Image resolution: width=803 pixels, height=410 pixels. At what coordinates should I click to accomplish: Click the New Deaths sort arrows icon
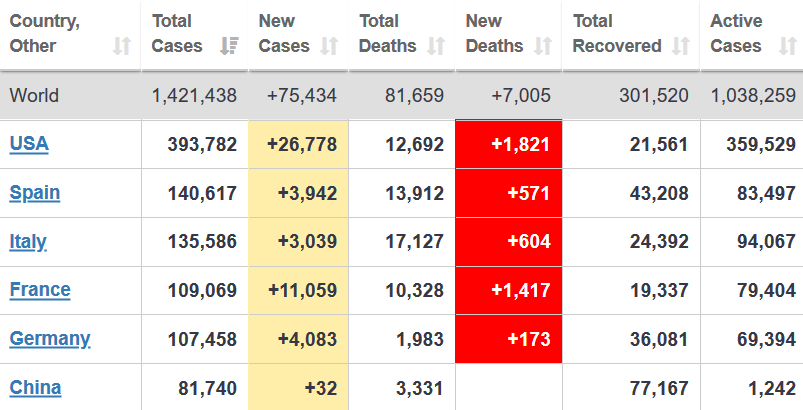click(x=543, y=46)
